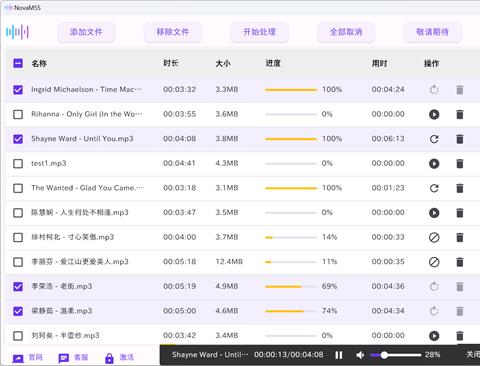Click the 12.4MB size cell
The width and height of the screenshot is (480, 366).
point(229,262)
